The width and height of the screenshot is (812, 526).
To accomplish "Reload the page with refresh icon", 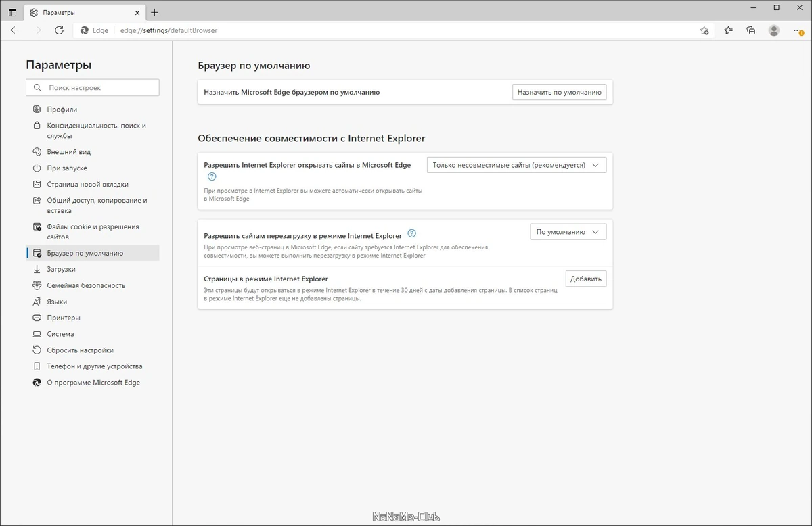I will pyautogui.click(x=59, y=30).
